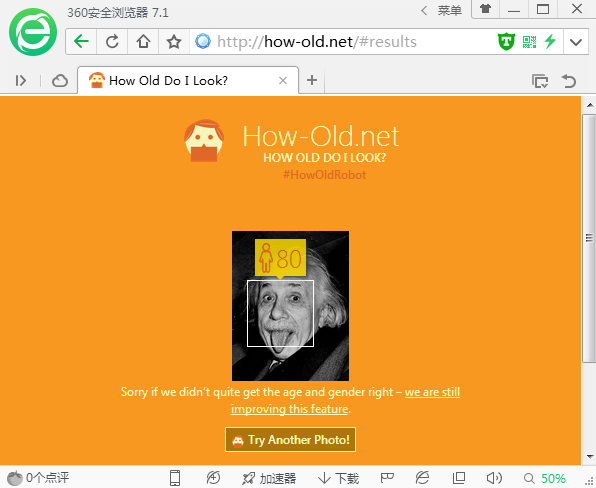This screenshot has width=596, height=488.
Task: Close the How Old Do I Look? tab
Action: pyautogui.click(x=283, y=81)
